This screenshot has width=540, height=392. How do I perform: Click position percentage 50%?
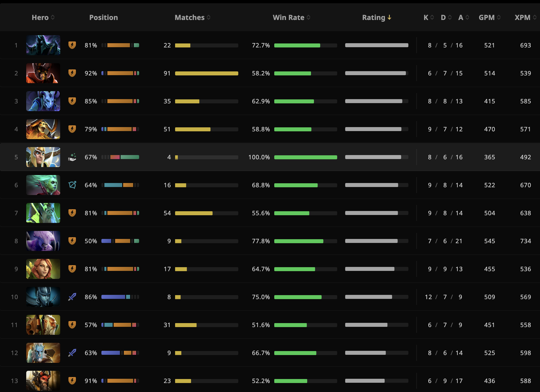tap(91, 241)
